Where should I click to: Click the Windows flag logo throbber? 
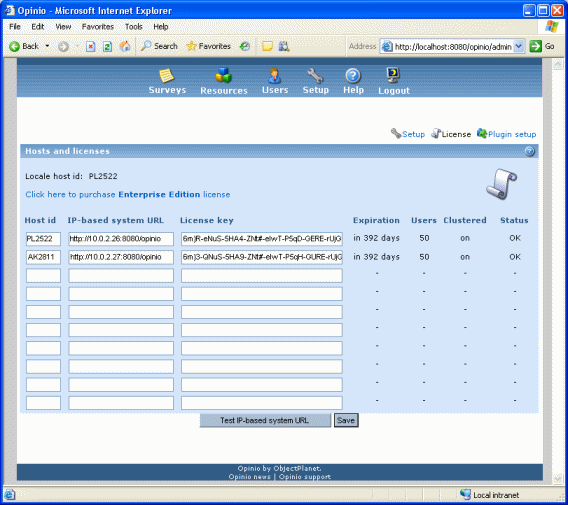click(x=552, y=26)
